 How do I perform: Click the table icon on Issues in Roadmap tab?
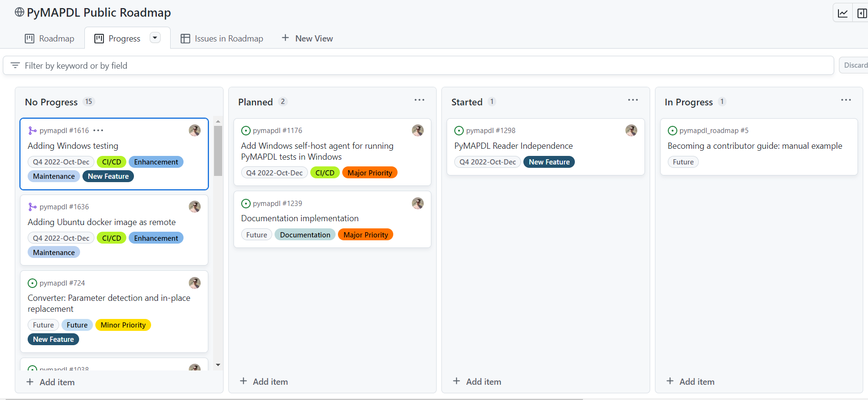pyautogui.click(x=185, y=39)
